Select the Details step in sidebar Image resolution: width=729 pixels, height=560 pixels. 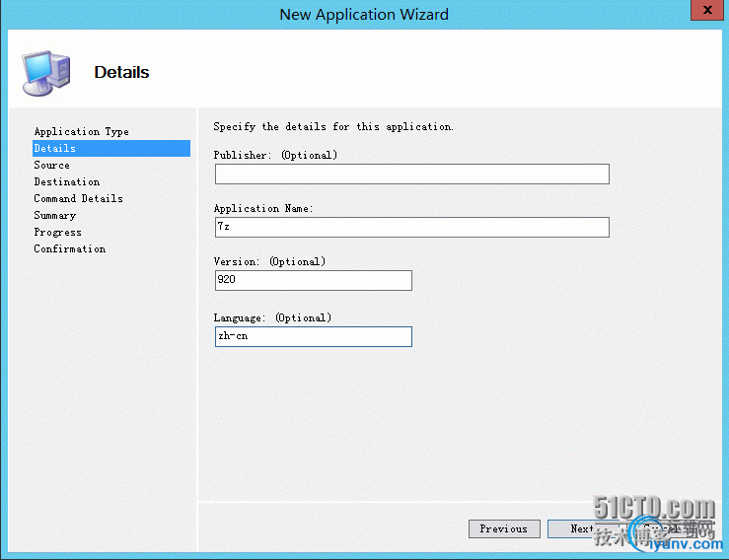click(111, 148)
